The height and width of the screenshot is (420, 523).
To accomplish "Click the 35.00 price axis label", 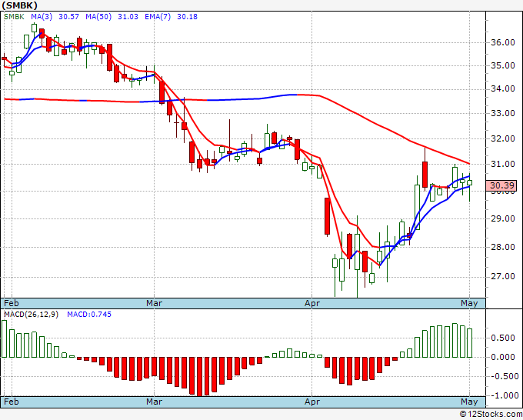I will [503, 65].
